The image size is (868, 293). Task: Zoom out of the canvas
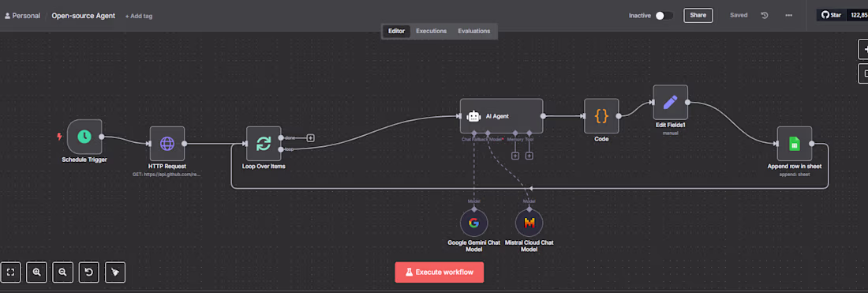coord(62,272)
